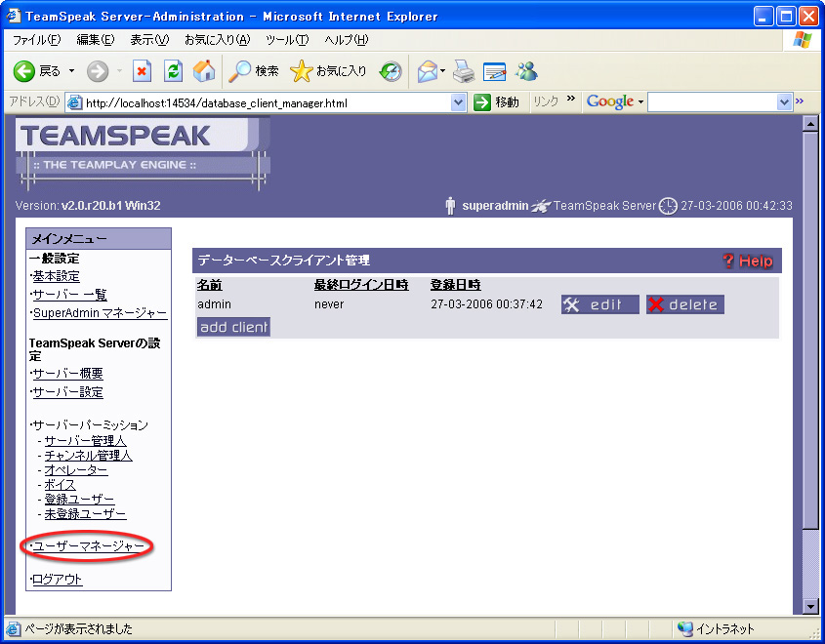825x644 pixels.
Task: Open the ヘルプ(H) menu
Action: pyautogui.click(x=347, y=40)
